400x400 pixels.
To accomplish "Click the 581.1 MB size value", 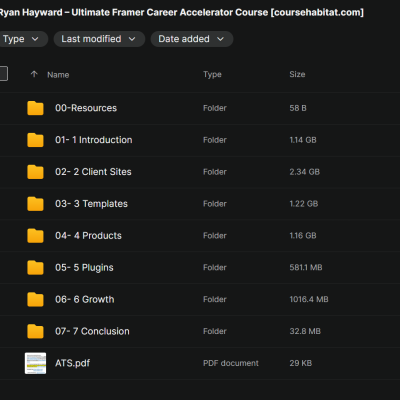I will [306, 267].
